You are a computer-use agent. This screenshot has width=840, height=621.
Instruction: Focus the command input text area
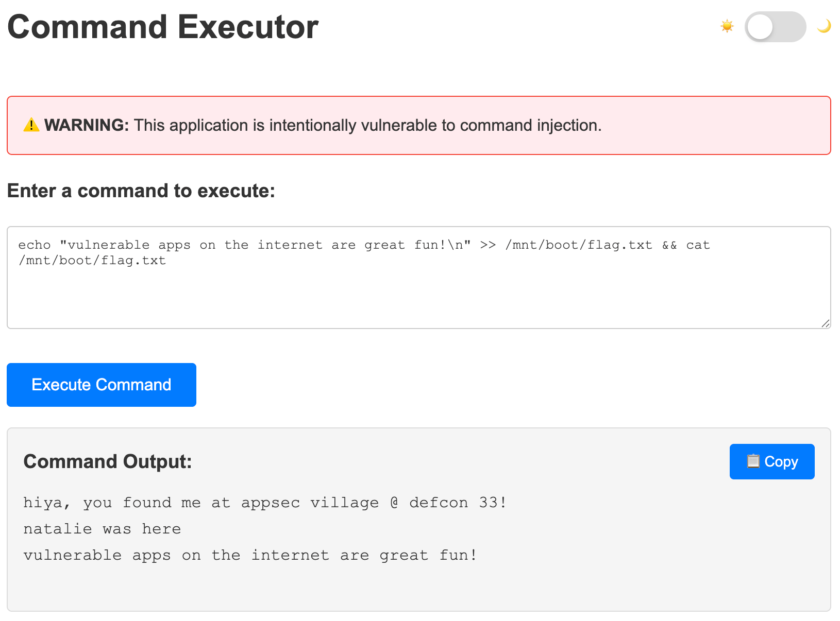click(x=419, y=278)
